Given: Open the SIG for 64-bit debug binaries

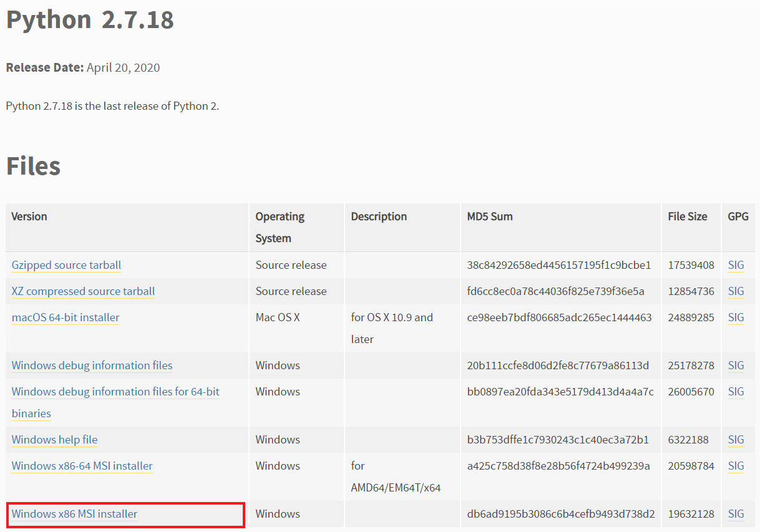Looking at the screenshot, I should coord(736,391).
